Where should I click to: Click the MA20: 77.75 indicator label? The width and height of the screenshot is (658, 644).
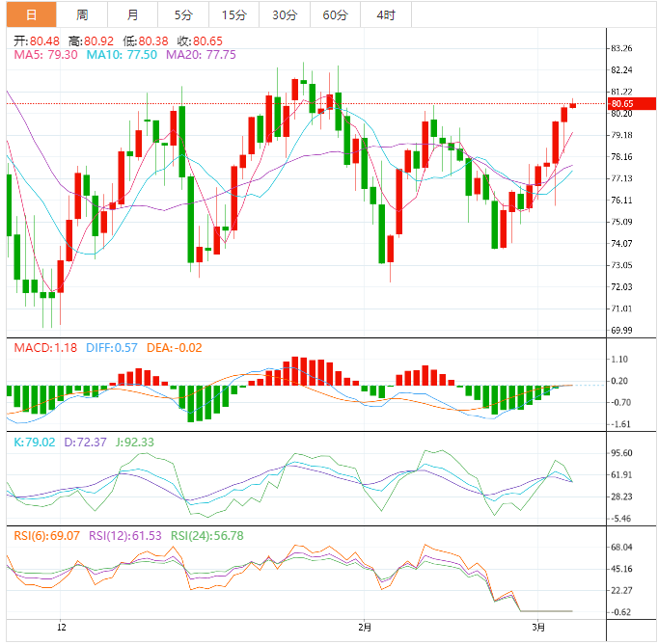click(x=201, y=55)
